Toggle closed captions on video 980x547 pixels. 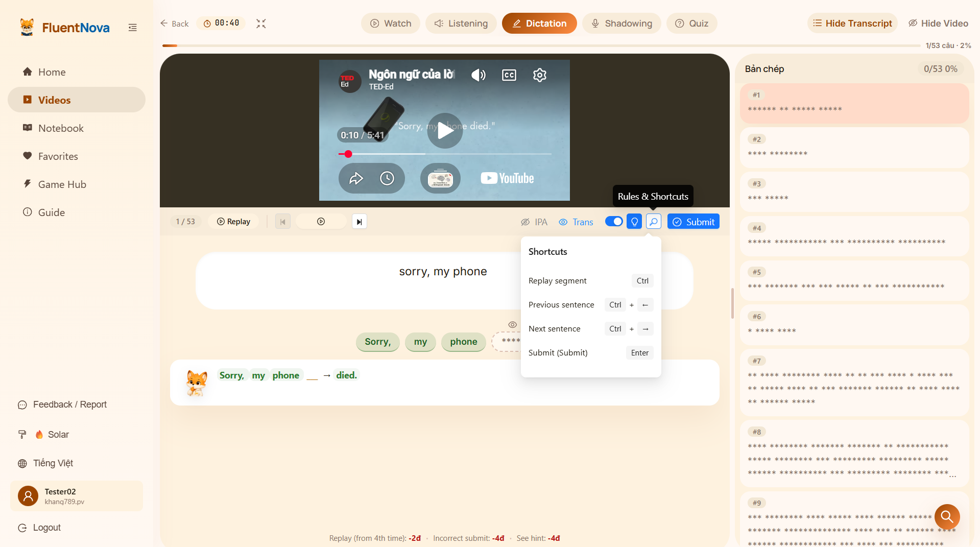(509, 75)
